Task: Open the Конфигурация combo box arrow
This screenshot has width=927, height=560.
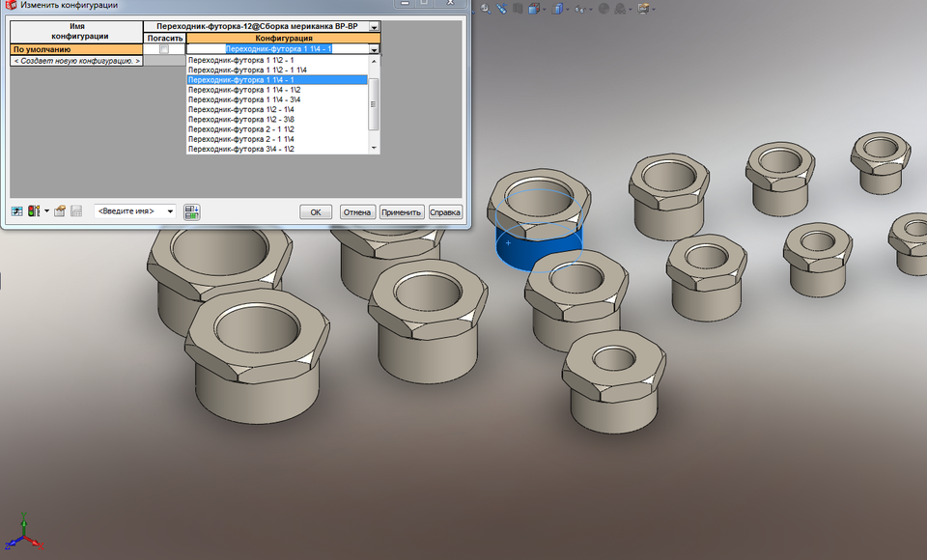Action: (x=373, y=46)
